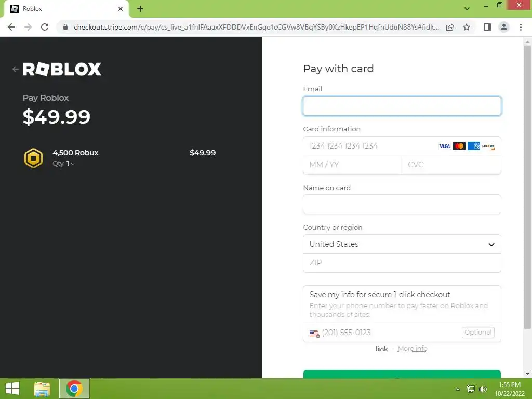
Task: Open the taskbar clock showing 1:55 PM
Action: click(510, 389)
